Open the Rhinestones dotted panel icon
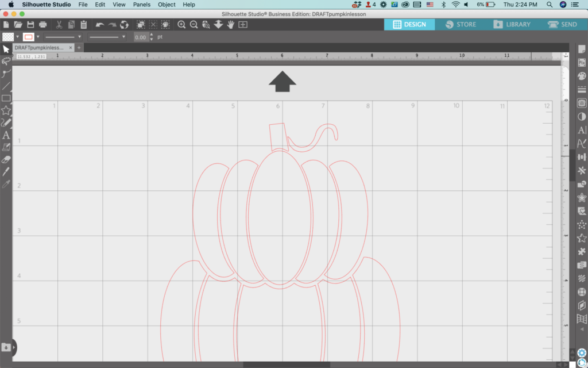Image resolution: width=588 pixels, height=368 pixels. tap(582, 225)
